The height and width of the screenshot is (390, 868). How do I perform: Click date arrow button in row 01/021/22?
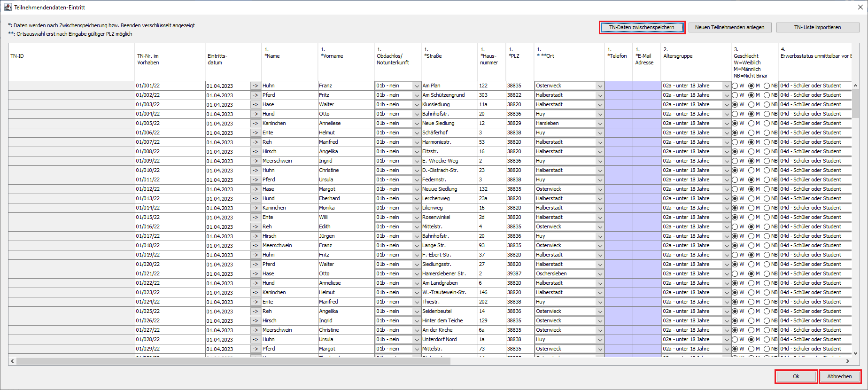pos(255,273)
